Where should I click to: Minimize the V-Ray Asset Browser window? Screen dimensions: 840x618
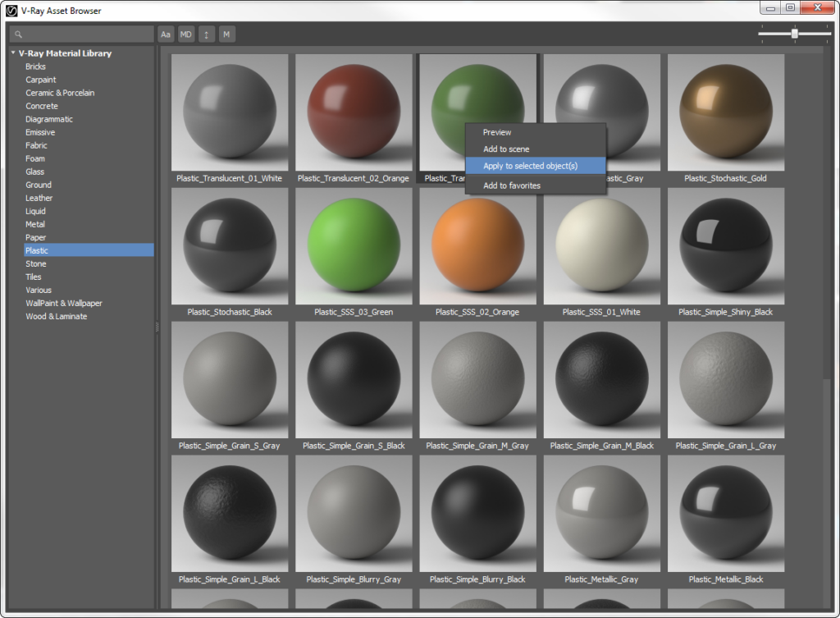point(770,8)
